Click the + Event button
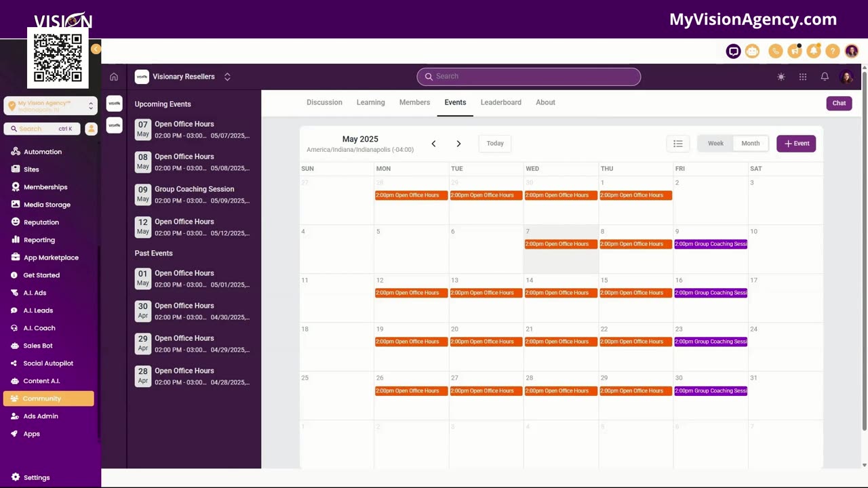 [x=796, y=144]
